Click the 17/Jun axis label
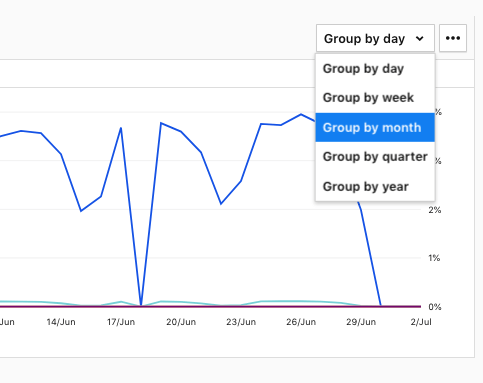Image resolution: width=483 pixels, height=383 pixels. point(121,322)
